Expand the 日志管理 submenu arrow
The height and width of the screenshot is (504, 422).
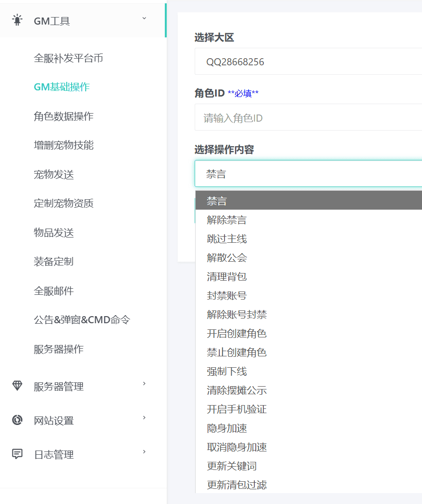tap(144, 452)
